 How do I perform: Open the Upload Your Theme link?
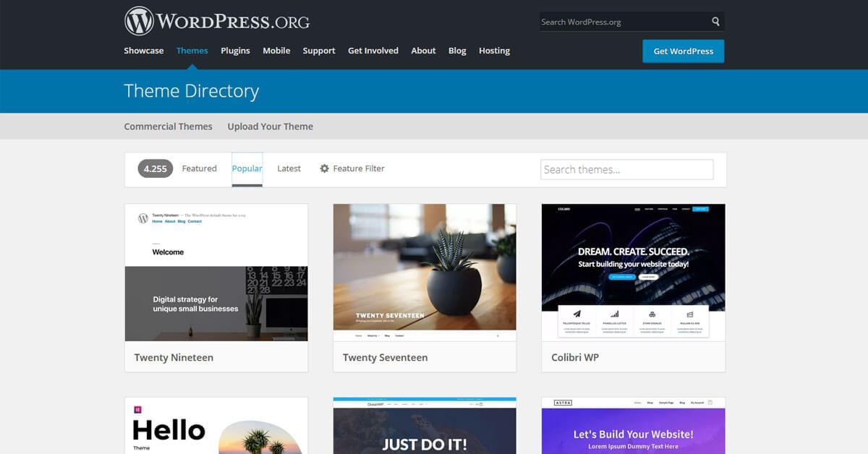point(271,127)
